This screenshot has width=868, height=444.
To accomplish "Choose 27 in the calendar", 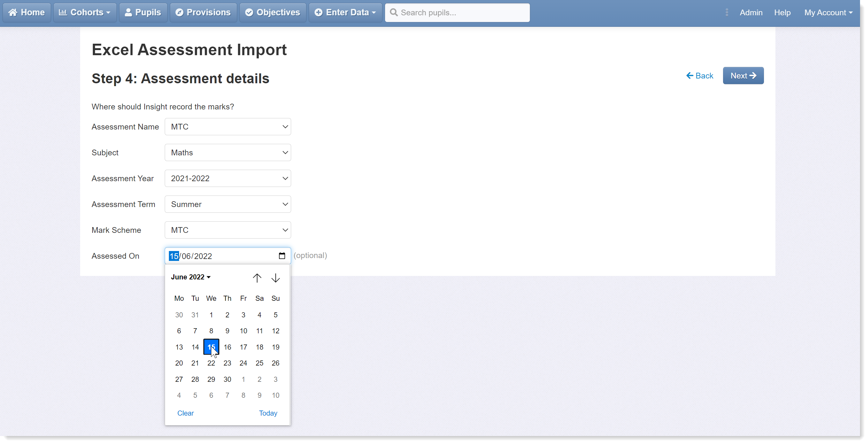I will point(179,379).
